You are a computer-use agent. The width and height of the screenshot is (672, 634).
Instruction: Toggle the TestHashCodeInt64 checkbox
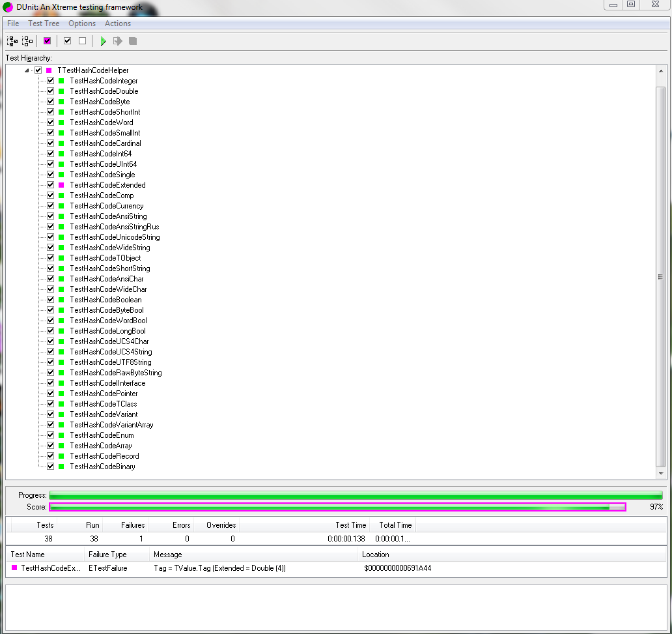tap(51, 154)
